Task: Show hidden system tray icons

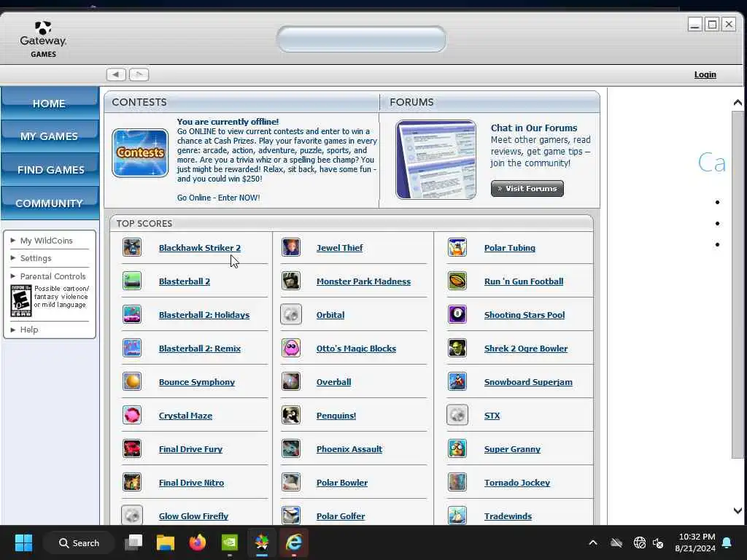Action: [x=593, y=542]
